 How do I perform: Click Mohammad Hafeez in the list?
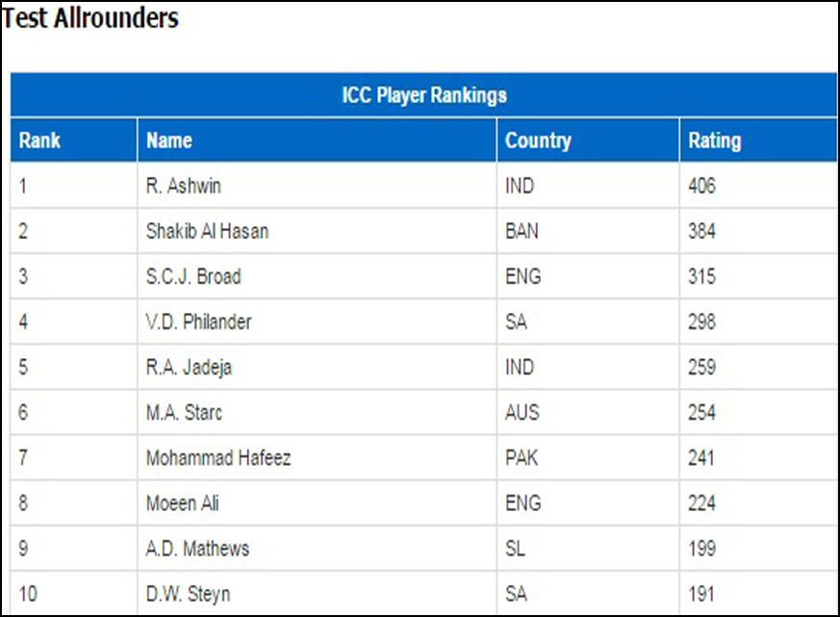(x=218, y=458)
